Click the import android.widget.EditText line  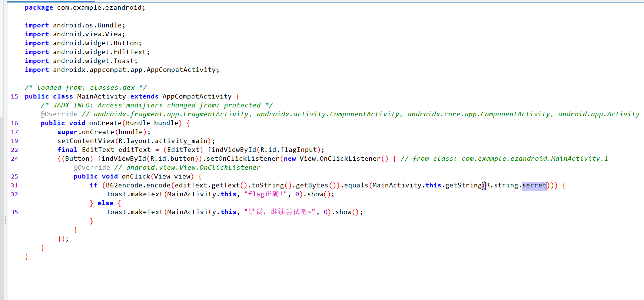[x=87, y=52]
